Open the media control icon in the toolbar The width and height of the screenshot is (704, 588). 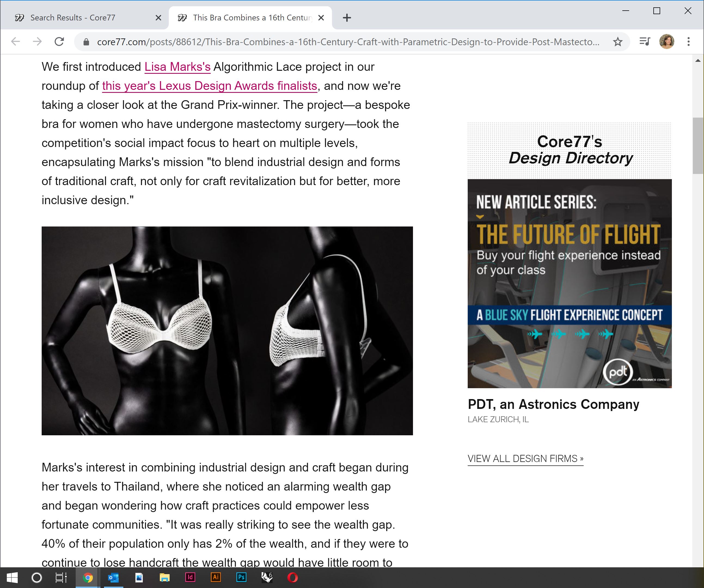(644, 42)
